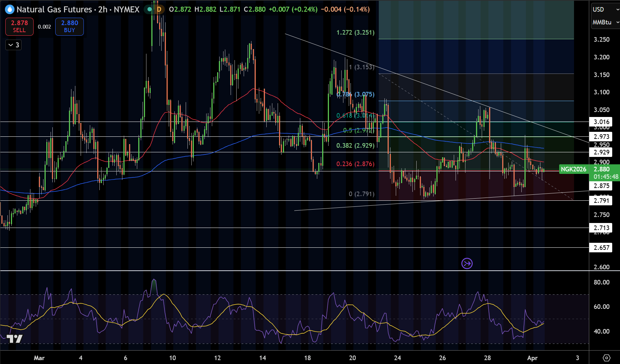Select the 1.272 (3.251) Fibonacci label
The width and height of the screenshot is (620, 364).
pos(355,33)
